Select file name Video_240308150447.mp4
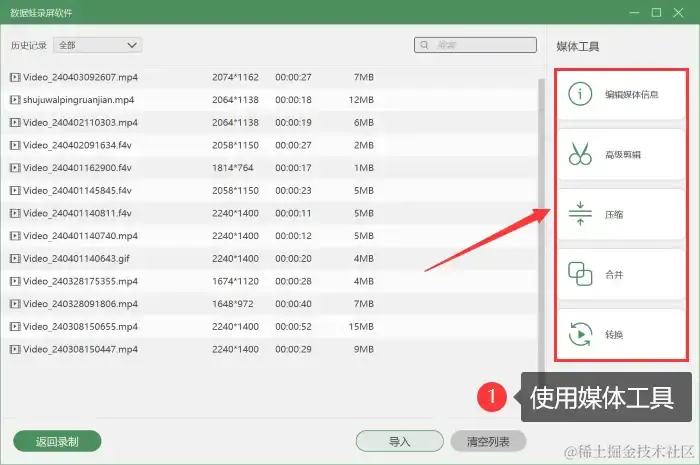 [x=80, y=349]
